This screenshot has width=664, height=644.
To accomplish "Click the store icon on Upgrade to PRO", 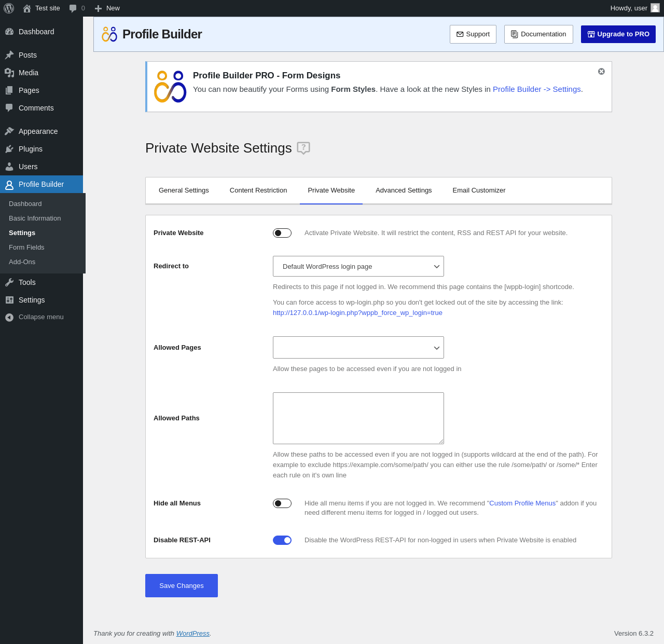I will click(591, 34).
